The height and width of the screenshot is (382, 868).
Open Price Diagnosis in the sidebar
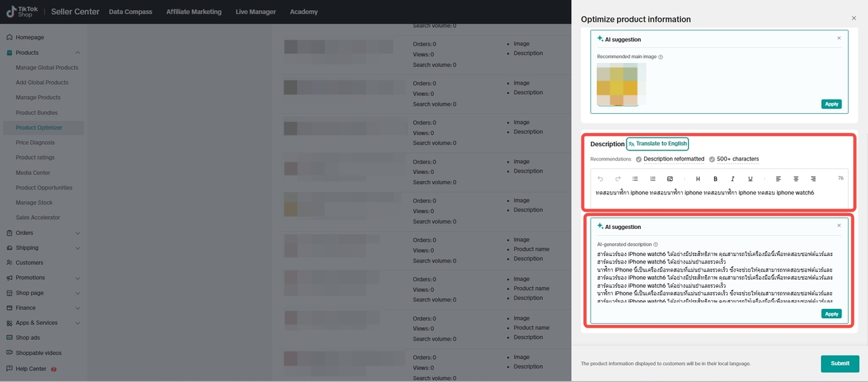point(35,143)
